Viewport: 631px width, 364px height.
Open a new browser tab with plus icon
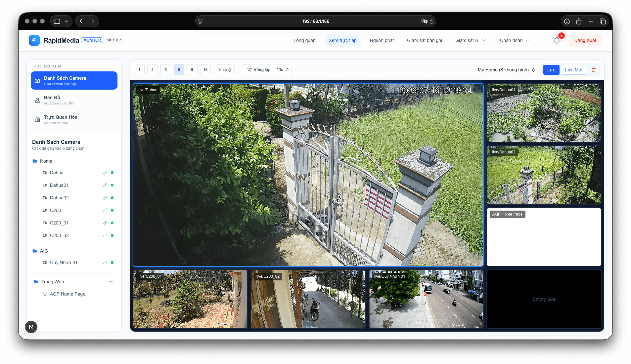[591, 21]
